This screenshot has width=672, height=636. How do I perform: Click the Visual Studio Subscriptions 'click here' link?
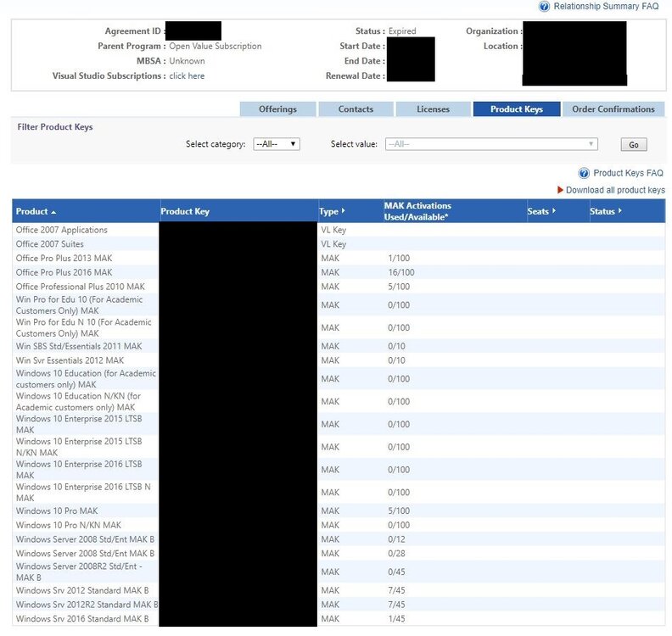coord(187,75)
